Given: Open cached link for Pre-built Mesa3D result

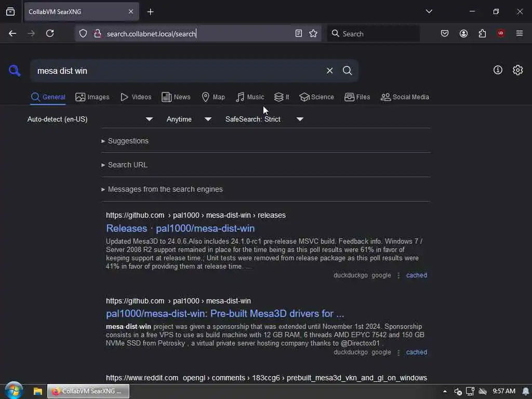Looking at the screenshot, I should point(417,352).
